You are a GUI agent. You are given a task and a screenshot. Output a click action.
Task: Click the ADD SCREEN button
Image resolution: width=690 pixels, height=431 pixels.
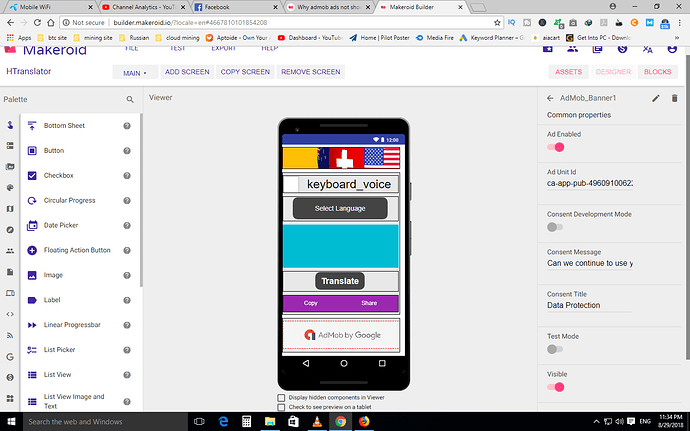[x=187, y=72]
